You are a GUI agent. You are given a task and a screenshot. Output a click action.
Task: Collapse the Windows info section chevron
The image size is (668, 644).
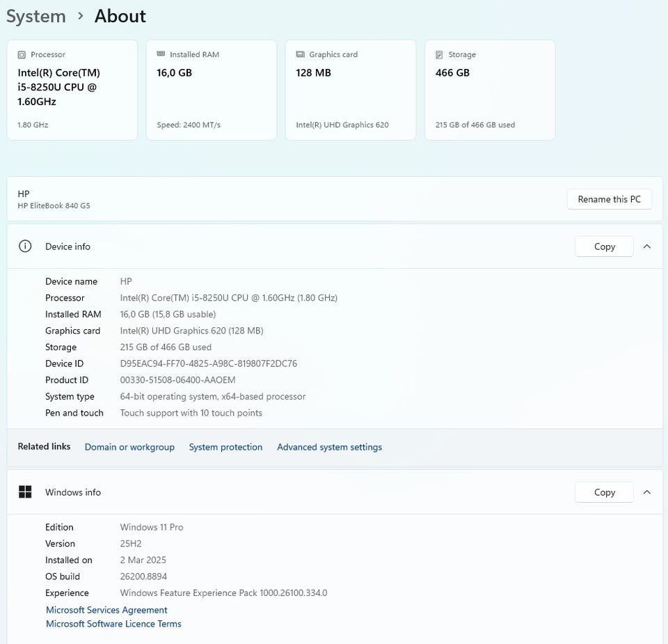point(646,492)
